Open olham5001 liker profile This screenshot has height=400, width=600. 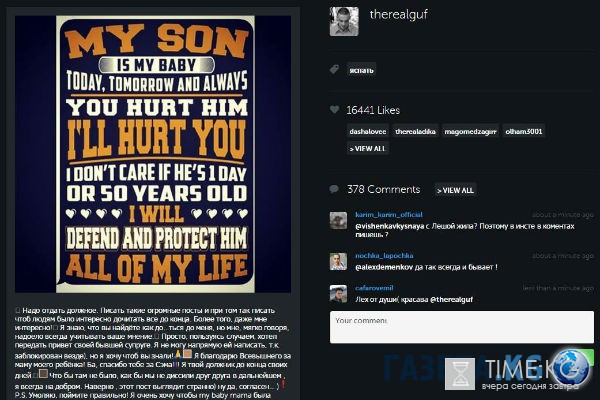tap(524, 132)
